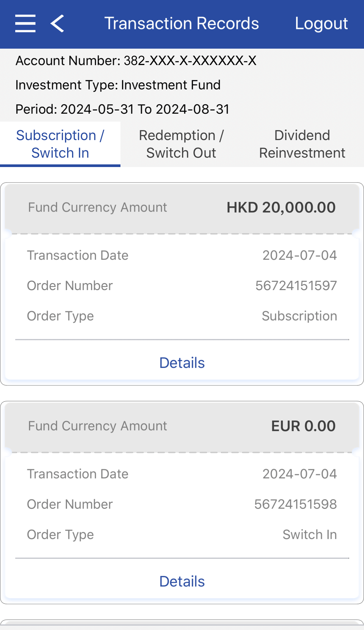Screen dimensions: 364x630
Task: View Details of the EUR 0.00 switch-in
Action: (182, 581)
